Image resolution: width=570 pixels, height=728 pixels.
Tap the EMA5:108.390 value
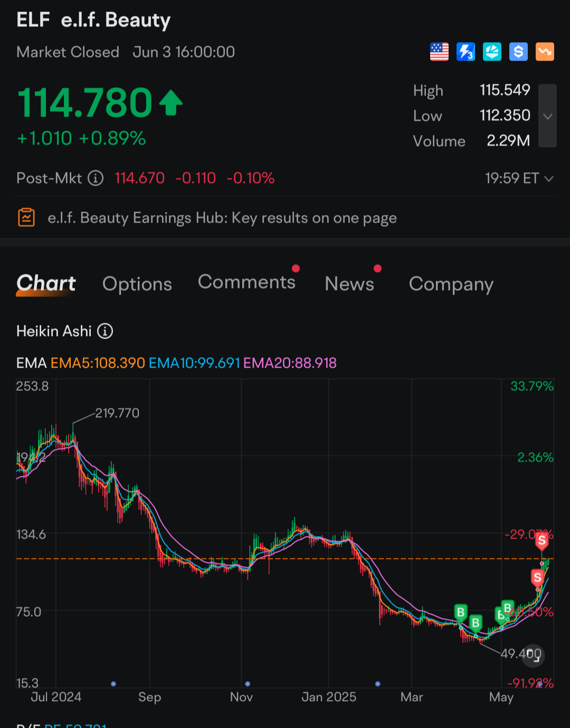pos(98,363)
